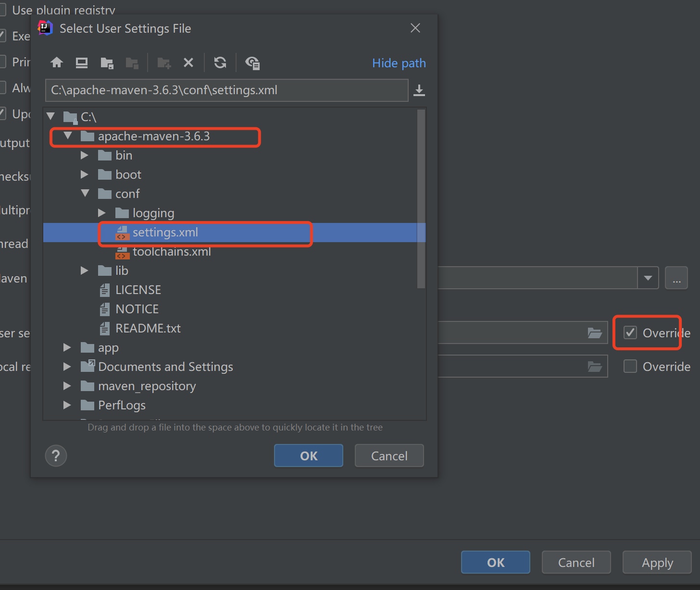700x590 pixels.
Task: Expand the boot folder
Action: (85, 174)
